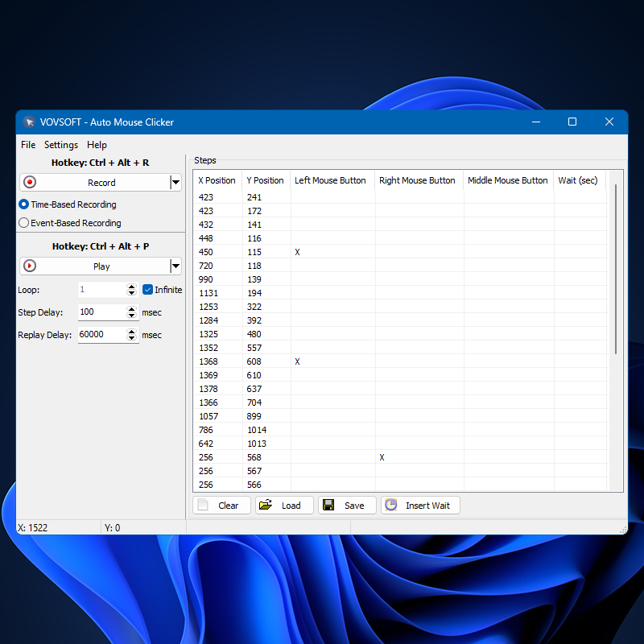This screenshot has width=644, height=644.
Task: Click the blank page icon on Clear
Action: tap(203, 505)
